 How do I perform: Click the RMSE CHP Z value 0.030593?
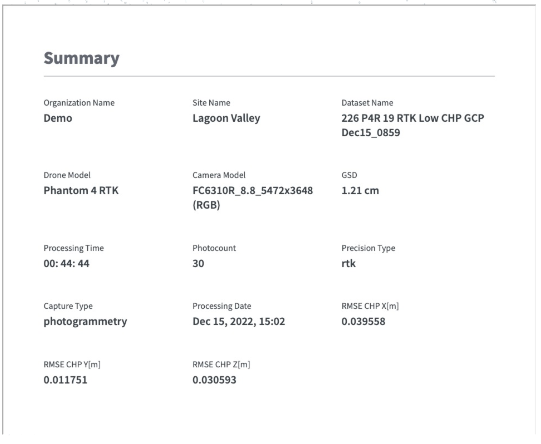tap(214, 380)
